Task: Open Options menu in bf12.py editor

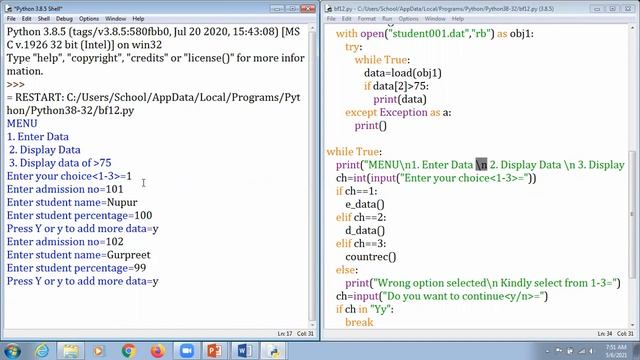Action: pyautogui.click(x=409, y=19)
